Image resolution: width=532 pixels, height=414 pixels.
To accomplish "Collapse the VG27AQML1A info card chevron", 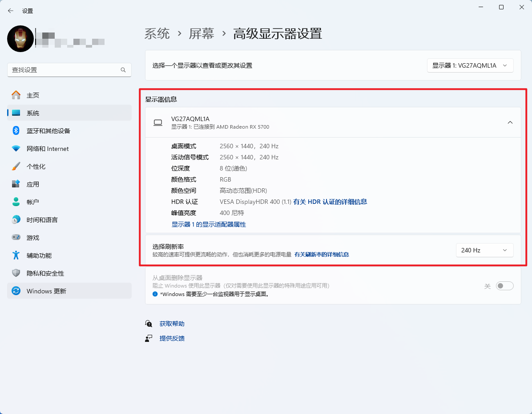I will [510, 122].
